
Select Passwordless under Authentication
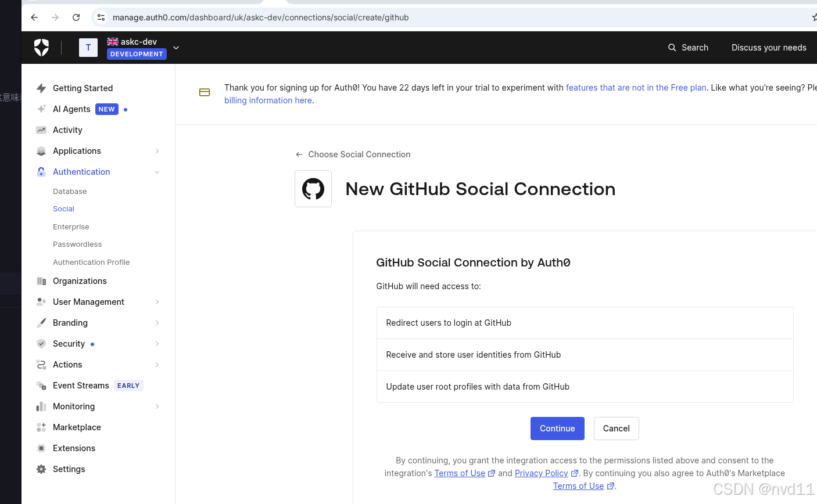click(77, 244)
